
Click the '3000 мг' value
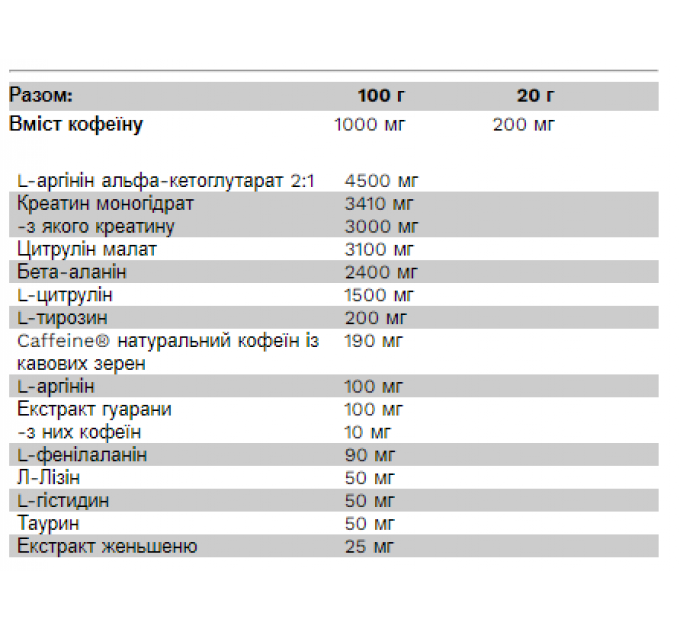coord(381,227)
